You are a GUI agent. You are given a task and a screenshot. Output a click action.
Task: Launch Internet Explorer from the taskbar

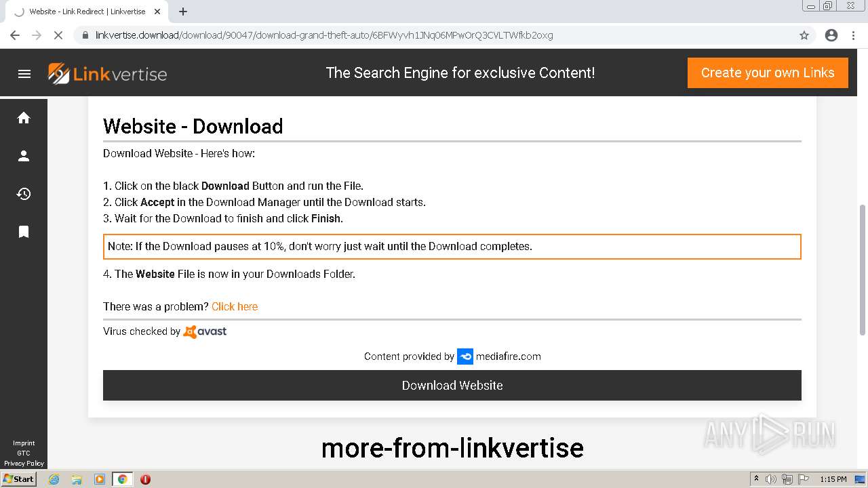(54, 479)
